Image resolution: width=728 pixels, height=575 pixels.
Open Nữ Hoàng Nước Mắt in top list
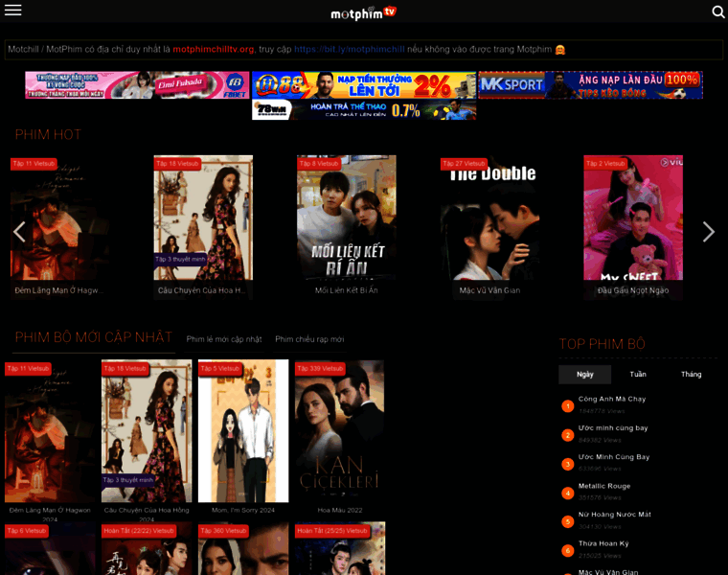click(614, 515)
